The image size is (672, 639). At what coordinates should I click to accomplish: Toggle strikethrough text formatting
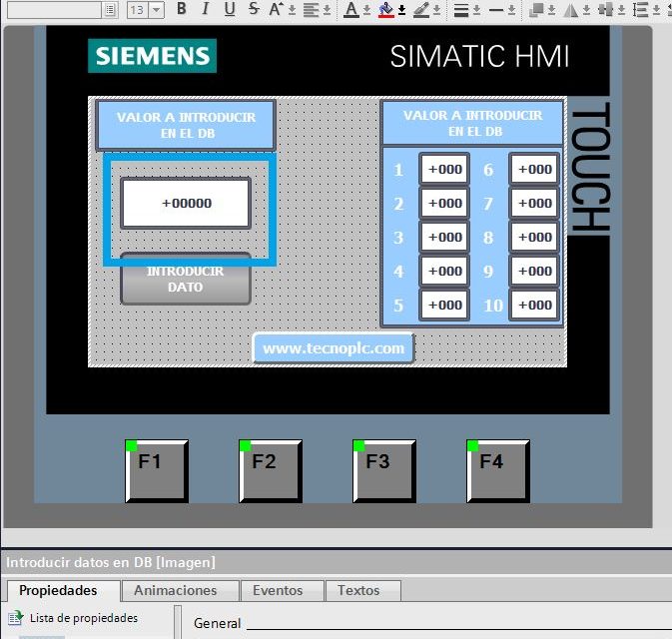254,9
